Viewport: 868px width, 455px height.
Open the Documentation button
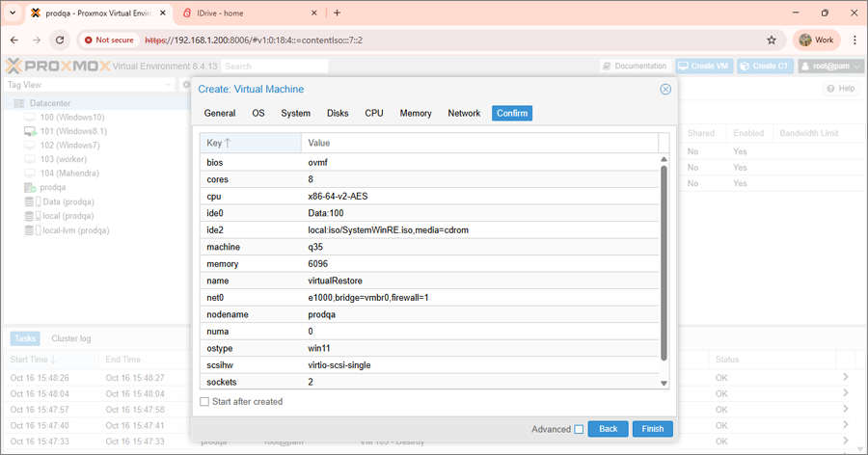pyautogui.click(x=635, y=66)
